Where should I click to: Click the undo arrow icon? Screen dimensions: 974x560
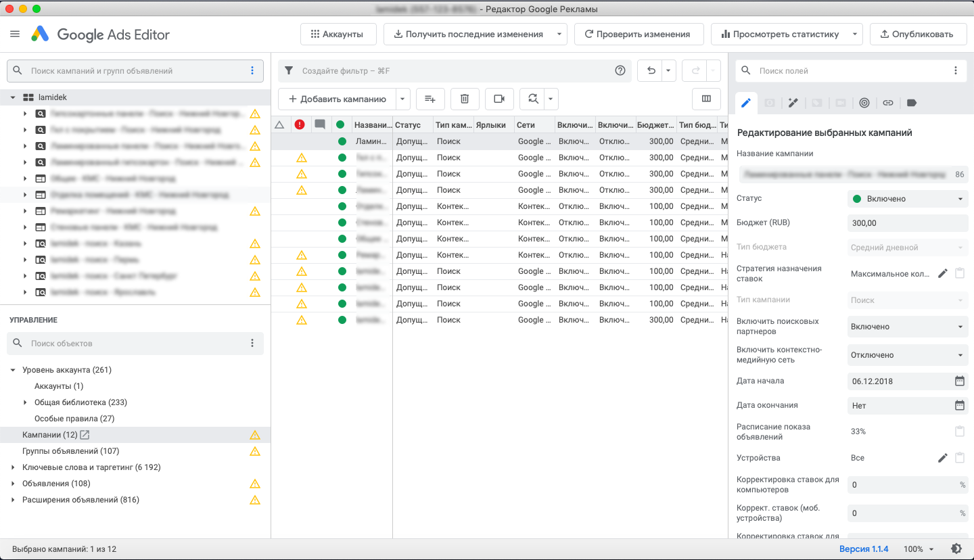click(x=651, y=70)
